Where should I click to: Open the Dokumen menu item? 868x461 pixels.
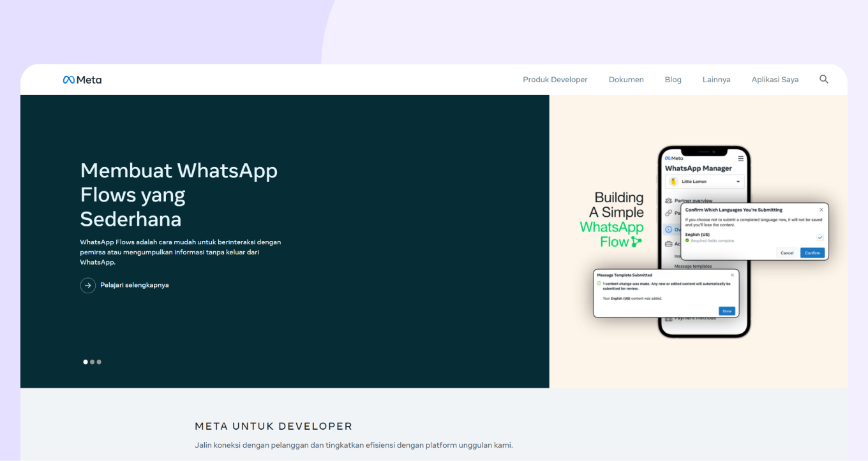pos(626,80)
